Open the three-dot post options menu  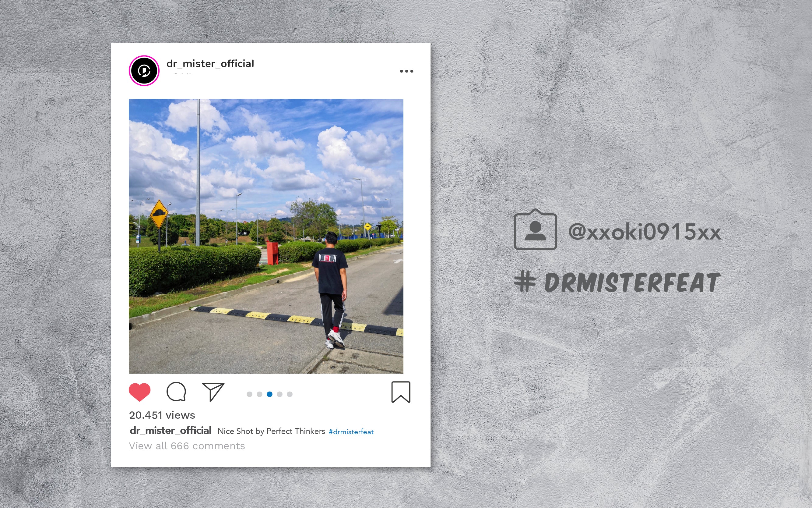point(406,71)
